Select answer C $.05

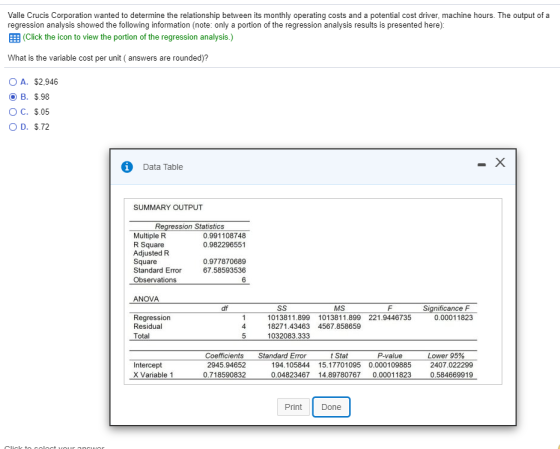pyautogui.click(x=13, y=112)
